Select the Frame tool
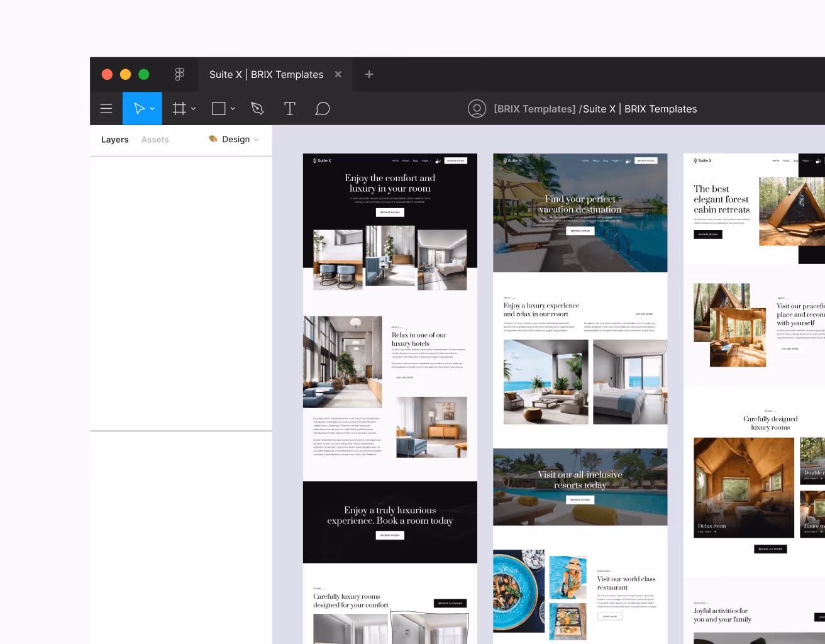Image resolution: width=825 pixels, height=644 pixels. (179, 108)
